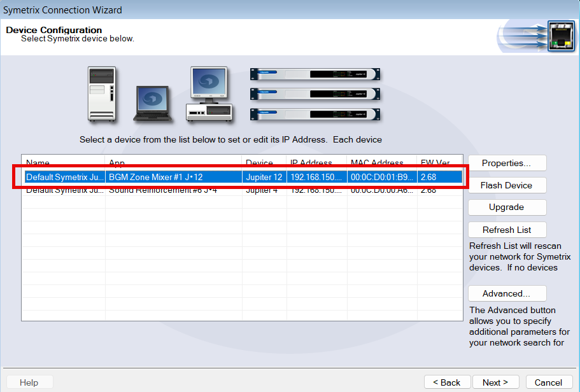
Task: Click the top Jupiter rack unit image
Action: click(315, 74)
